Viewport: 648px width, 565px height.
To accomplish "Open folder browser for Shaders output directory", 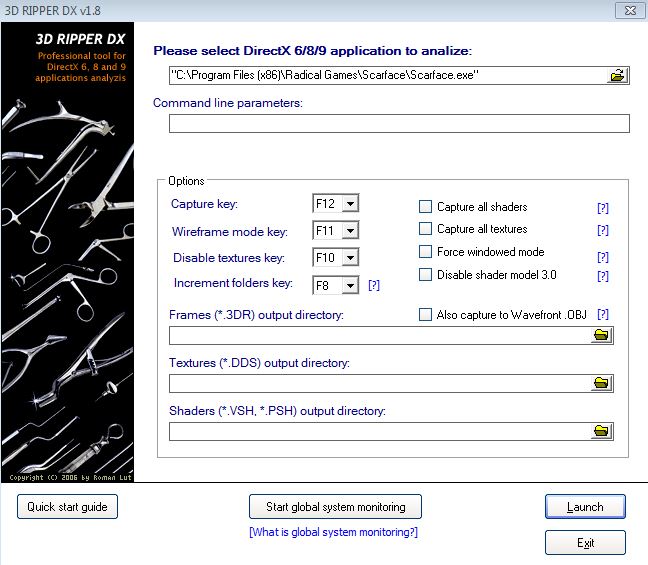I will [x=601, y=431].
